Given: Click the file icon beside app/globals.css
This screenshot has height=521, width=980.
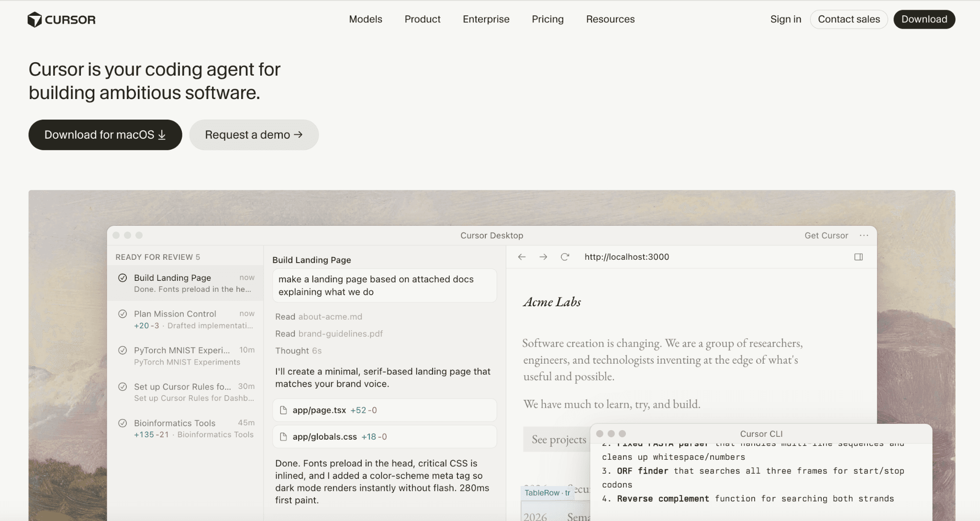Looking at the screenshot, I should pyautogui.click(x=283, y=437).
